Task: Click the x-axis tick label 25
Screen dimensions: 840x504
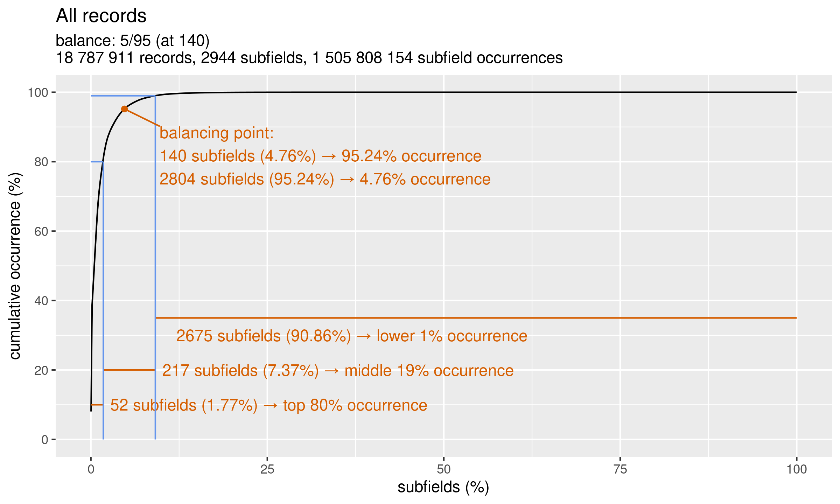Action: pos(267,469)
